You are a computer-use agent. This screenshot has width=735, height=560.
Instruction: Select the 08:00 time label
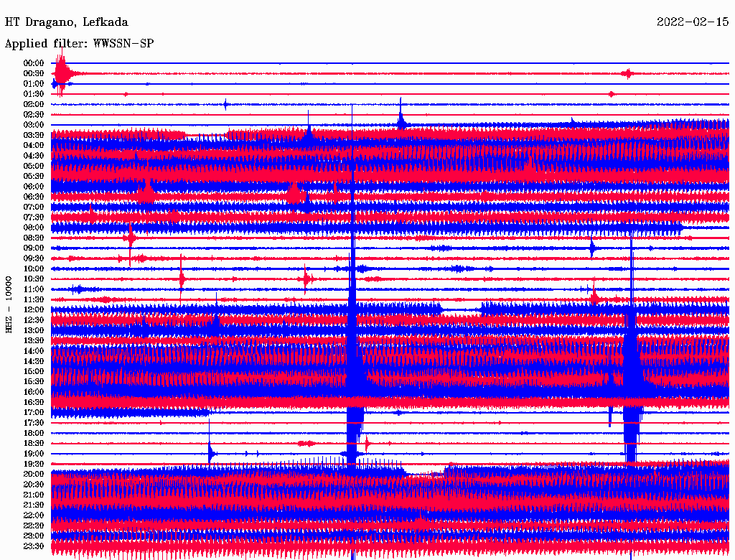34,228
